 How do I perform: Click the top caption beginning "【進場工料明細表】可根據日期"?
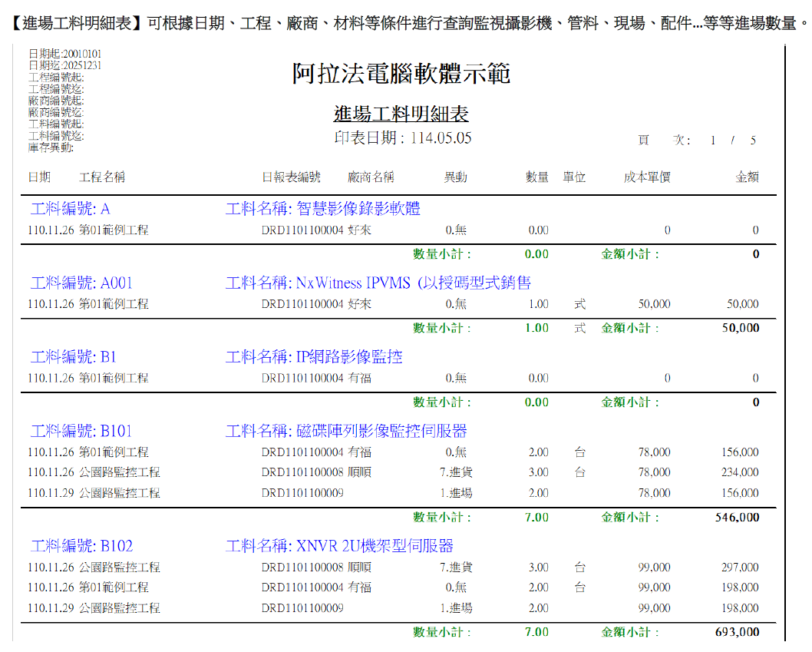pos(409,23)
